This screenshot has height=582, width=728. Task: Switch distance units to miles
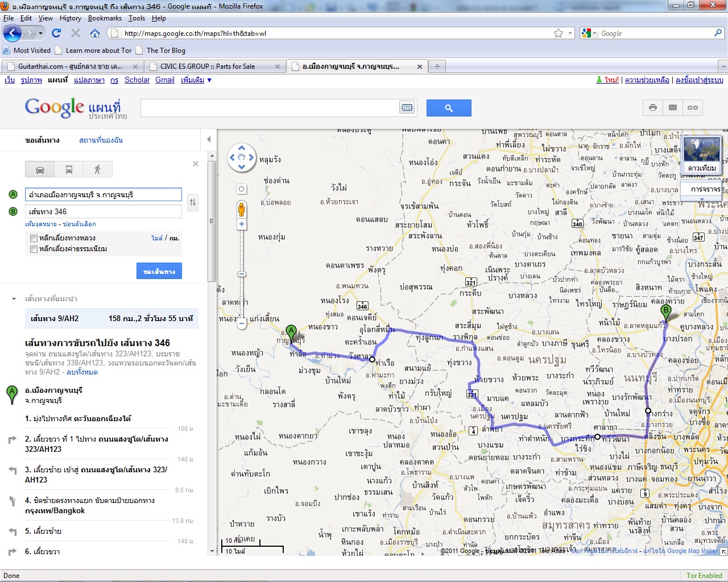coord(157,238)
